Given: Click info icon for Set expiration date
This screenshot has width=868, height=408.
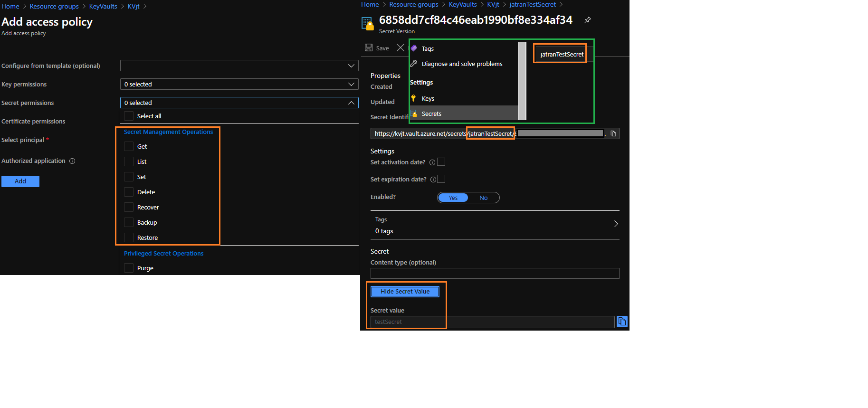Looking at the screenshot, I should click(x=433, y=180).
